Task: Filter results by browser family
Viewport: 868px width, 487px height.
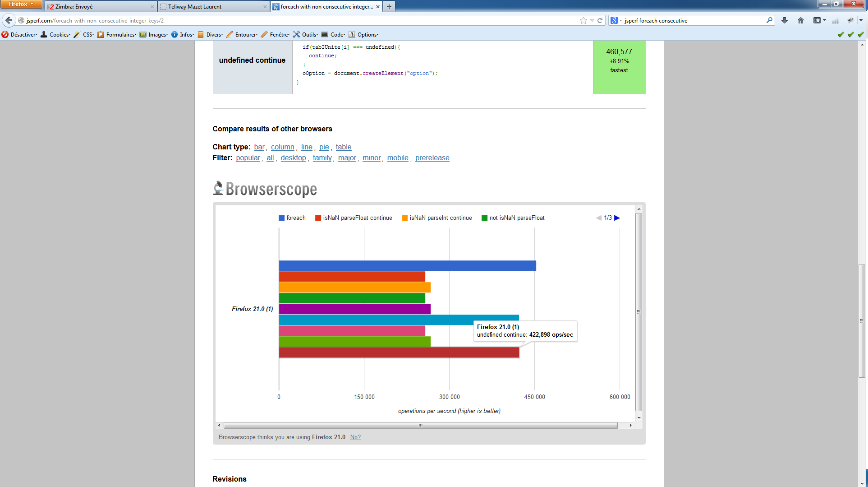Action: [x=322, y=158]
